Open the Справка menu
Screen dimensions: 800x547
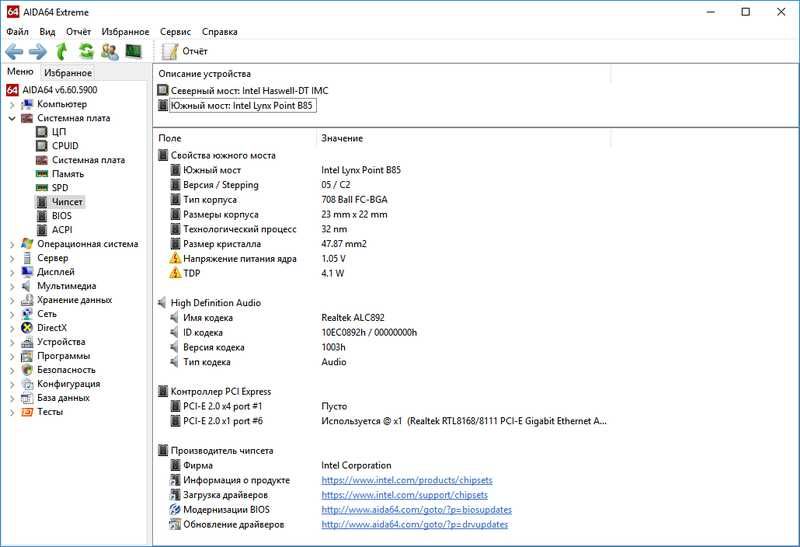(x=219, y=32)
